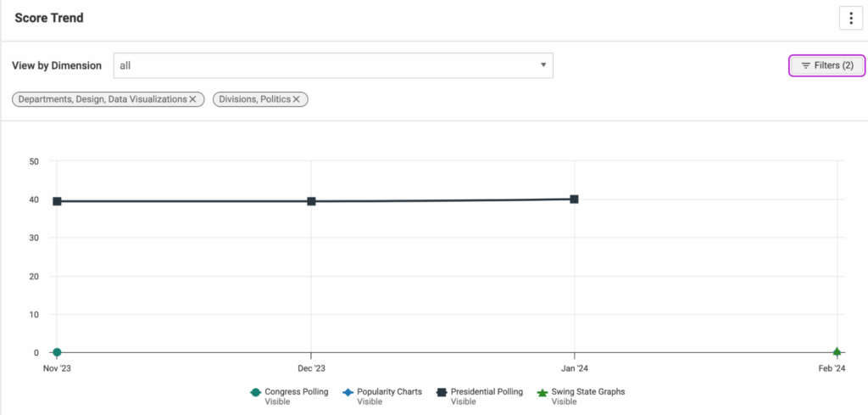Click the Congress Polling marker at Nov '23

pos(57,352)
